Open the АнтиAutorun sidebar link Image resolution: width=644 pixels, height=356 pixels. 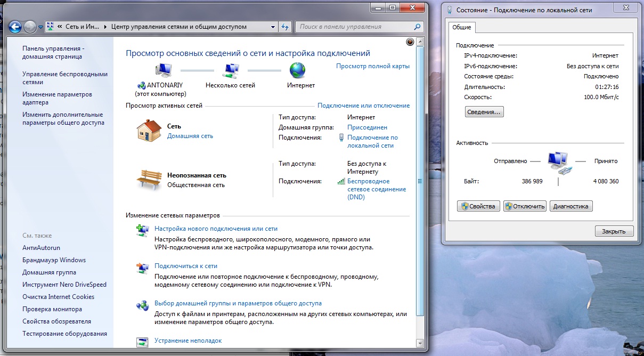click(41, 248)
